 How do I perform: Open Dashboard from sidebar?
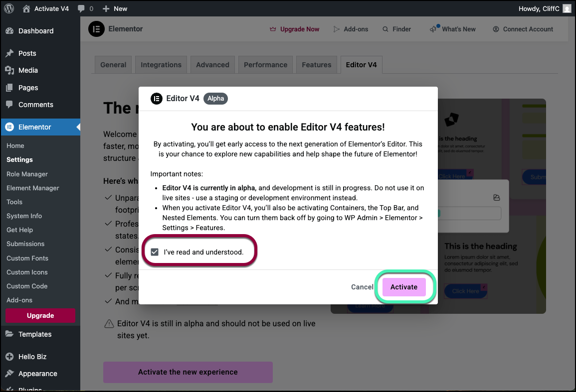pyautogui.click(x=35, y=31)
